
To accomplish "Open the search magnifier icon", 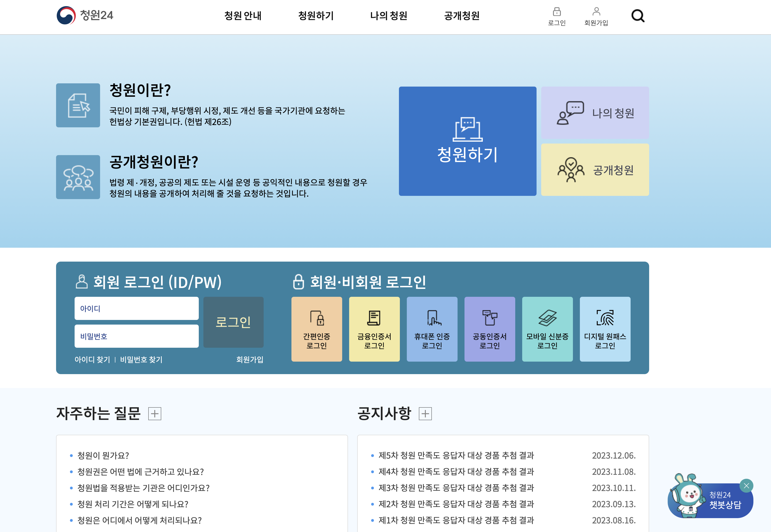I will click(638, 16).
